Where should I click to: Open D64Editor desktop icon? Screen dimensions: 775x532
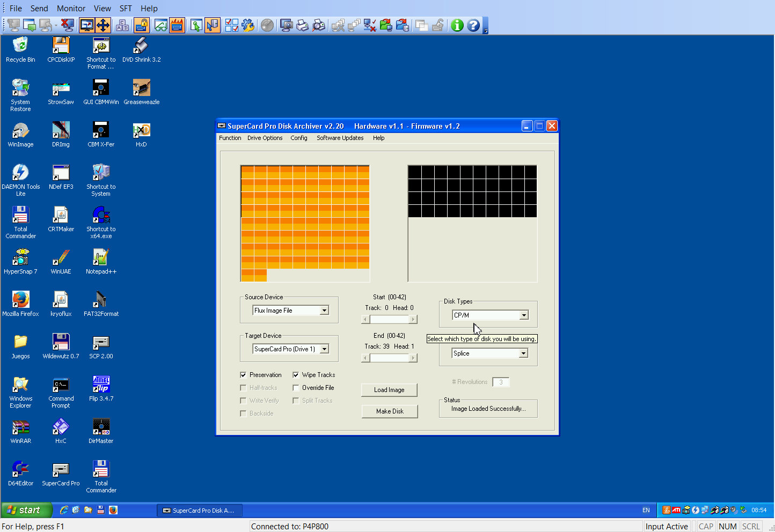click(x=20, y=473)
